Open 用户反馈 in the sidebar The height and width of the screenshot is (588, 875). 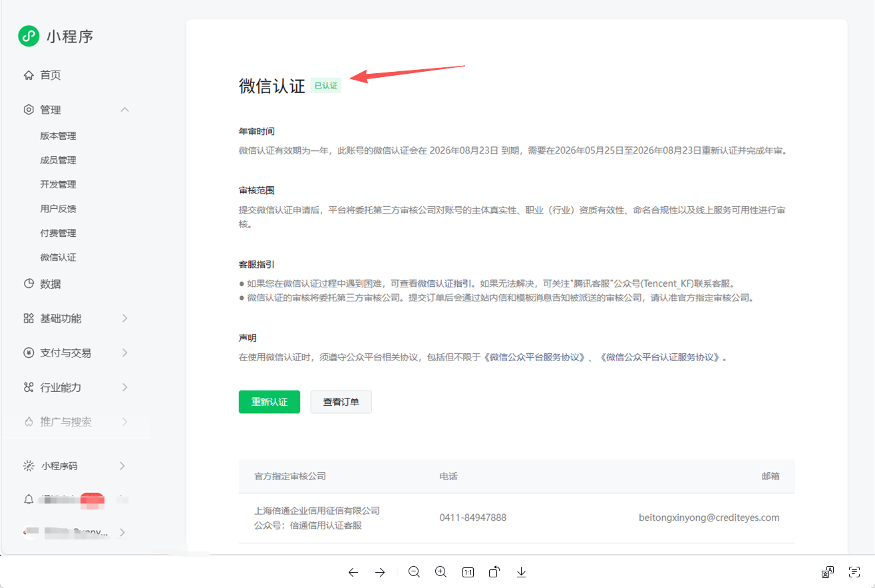pyautogui.click(x=58, y=209)
